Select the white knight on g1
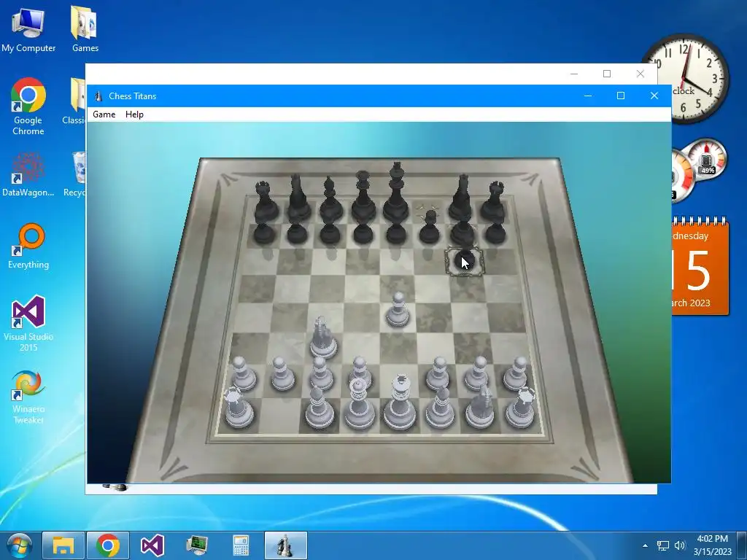This screenshot has height=560, width=747. (x=480, y=407)
